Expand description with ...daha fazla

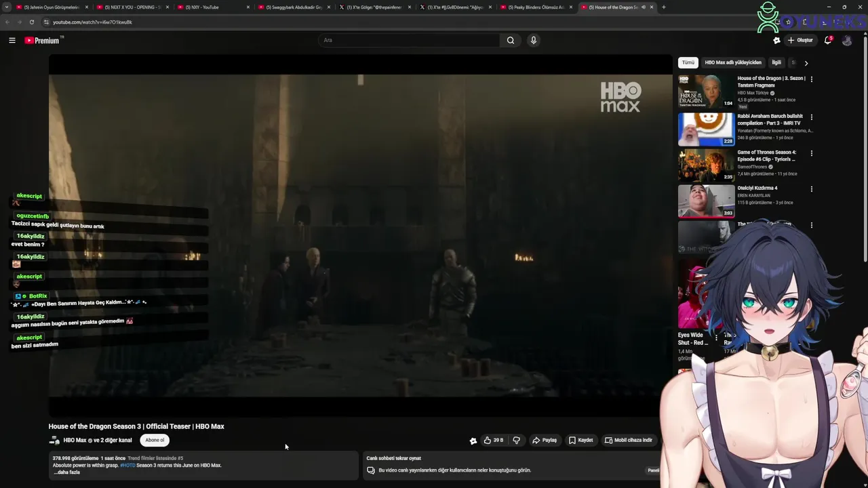tap(67, 472)
